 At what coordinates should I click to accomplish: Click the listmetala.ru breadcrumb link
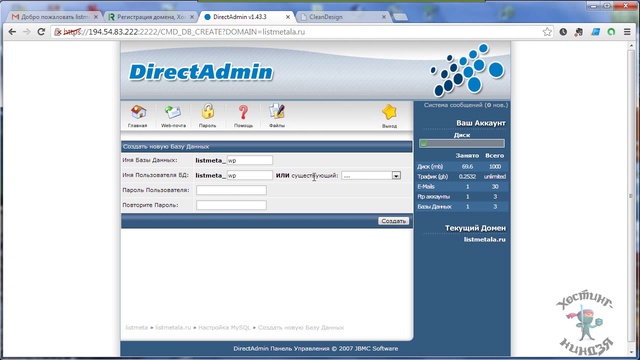pos(173,328)
